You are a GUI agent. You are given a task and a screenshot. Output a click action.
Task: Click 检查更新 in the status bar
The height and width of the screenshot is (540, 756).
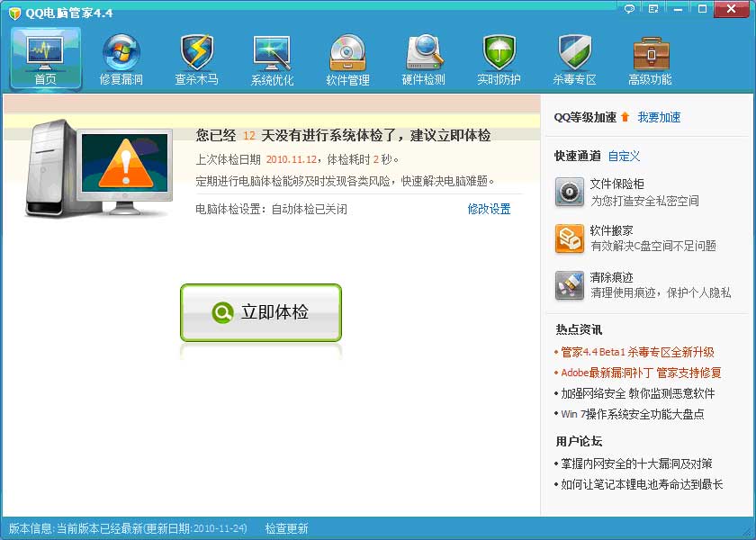[x=286, y=528]
